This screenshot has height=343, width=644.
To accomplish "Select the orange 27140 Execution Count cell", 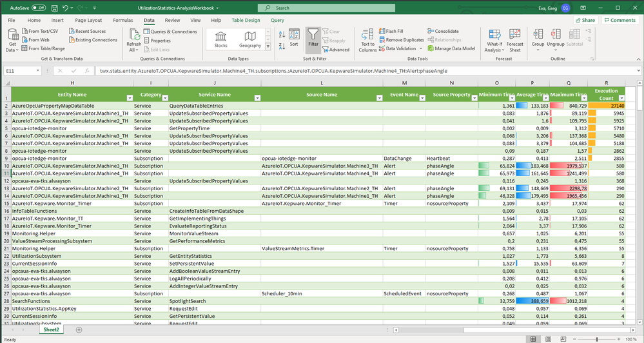I will coord(606,106).
